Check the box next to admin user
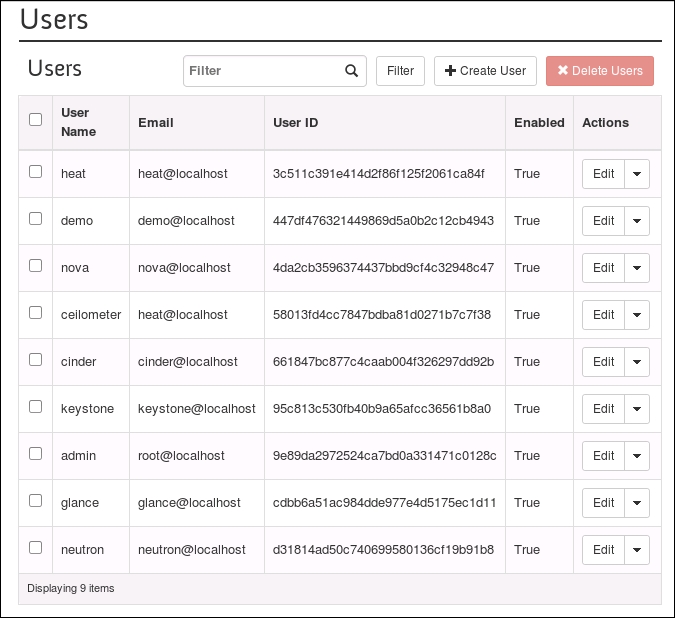675x618 pixels. [x=36, y=454]
